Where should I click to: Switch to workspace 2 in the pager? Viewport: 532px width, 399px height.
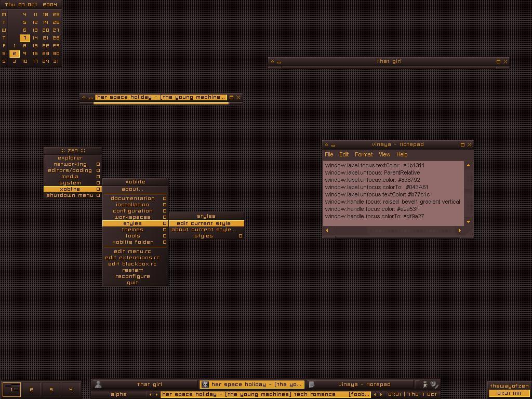[x=31, y=390]
